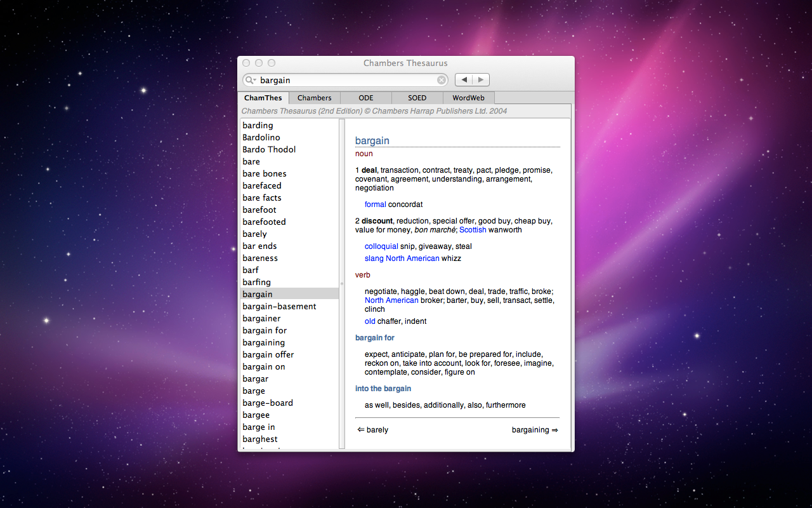Viewport: 812px width, 508px height.
Task: Select 'Bardolino' in the word list
Action: pos(261,137)
